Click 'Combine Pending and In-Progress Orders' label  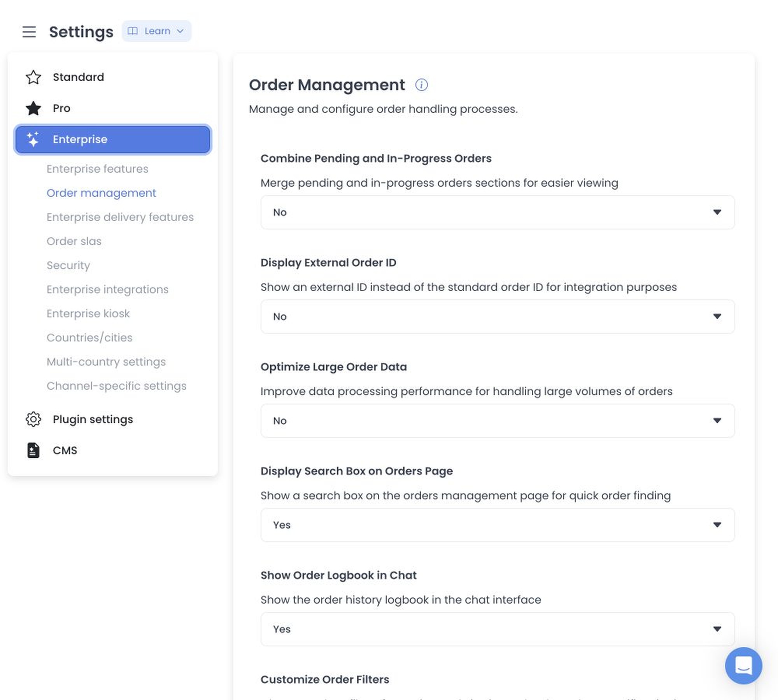(376, 158)
